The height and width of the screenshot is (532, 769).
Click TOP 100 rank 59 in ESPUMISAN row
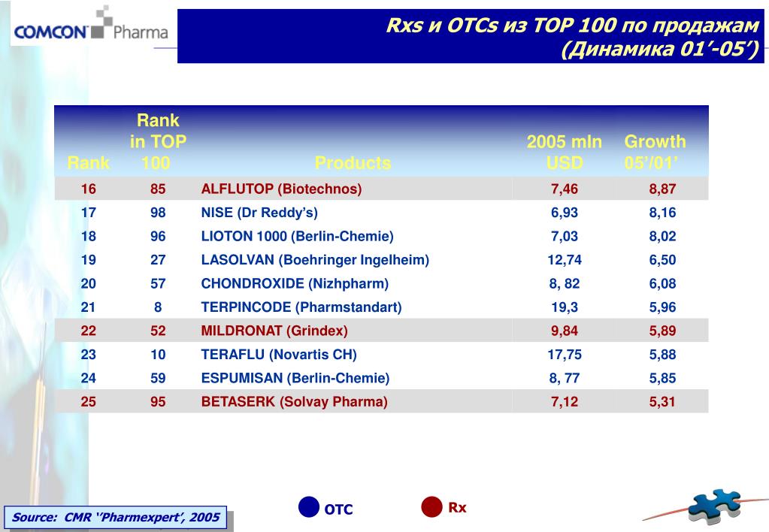click(158, 378)
